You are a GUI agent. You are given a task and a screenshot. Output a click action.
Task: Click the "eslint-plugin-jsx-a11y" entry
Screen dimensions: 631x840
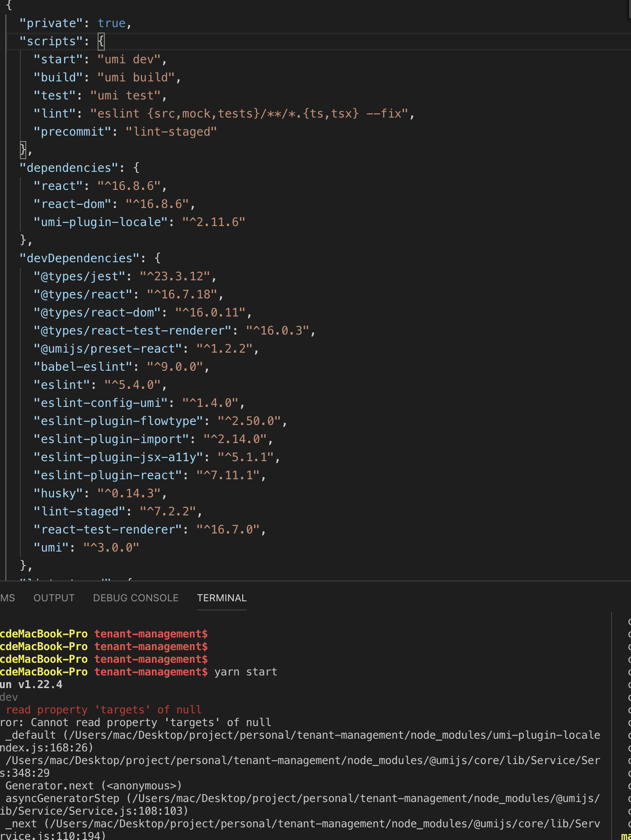[x=118, y=457]
